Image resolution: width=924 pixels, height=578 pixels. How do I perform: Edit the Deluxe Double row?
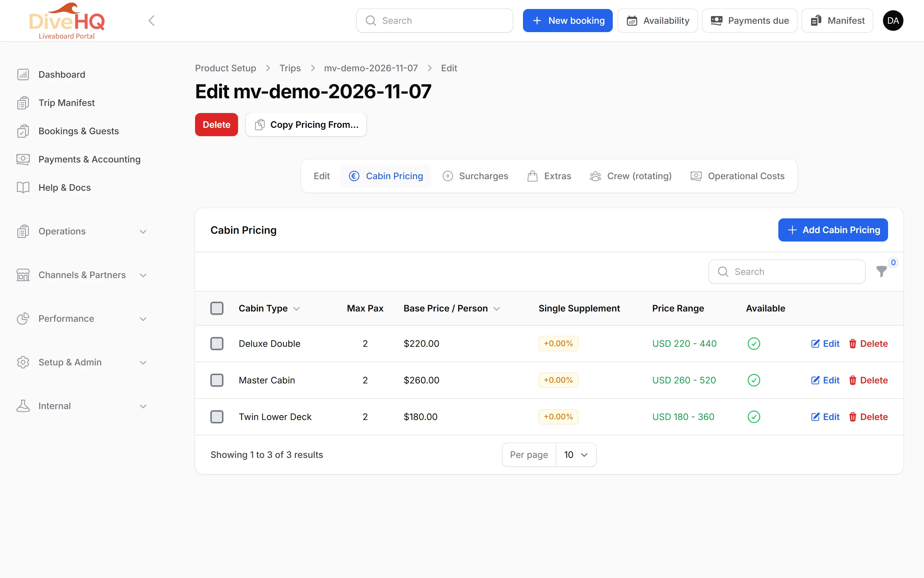pyautogui.click(x=826, y=344)
